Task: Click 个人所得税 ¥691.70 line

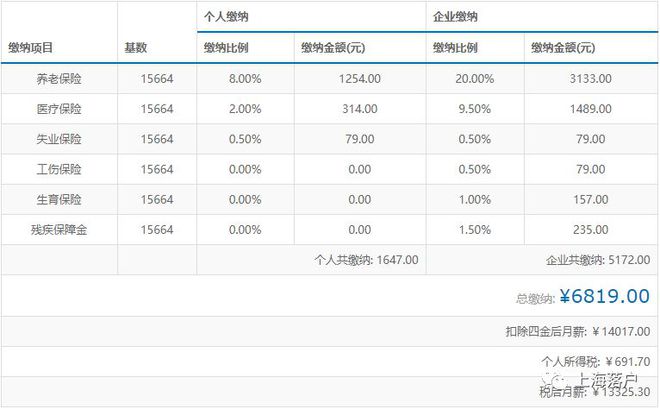Action: pyautogui.click(x=596, y=361)
